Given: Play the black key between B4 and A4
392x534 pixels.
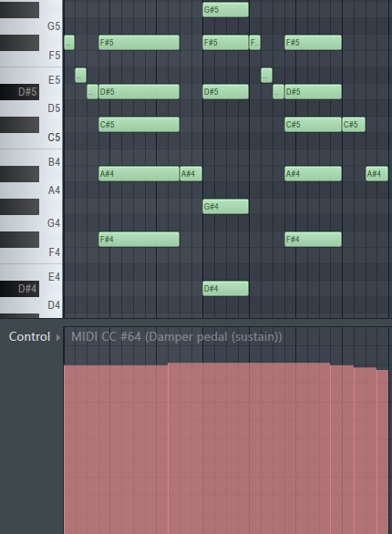Looking at the screenshot, I should point(19,174).
